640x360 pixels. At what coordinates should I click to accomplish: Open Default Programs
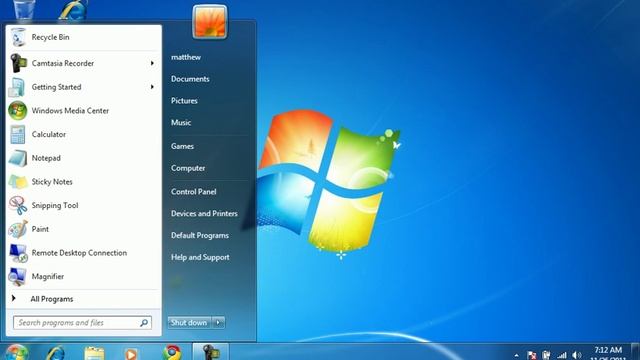200,236
